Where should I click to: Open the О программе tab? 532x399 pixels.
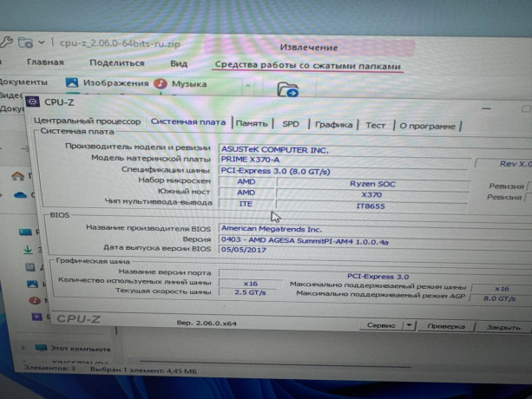[x=427, y=126]
